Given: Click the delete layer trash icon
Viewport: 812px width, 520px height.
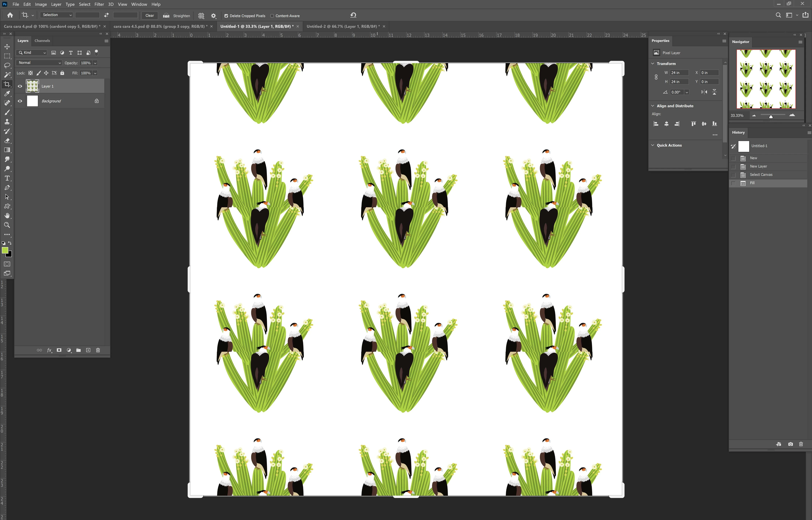Looking at the screenshot, I should click(x=98, y=350).
